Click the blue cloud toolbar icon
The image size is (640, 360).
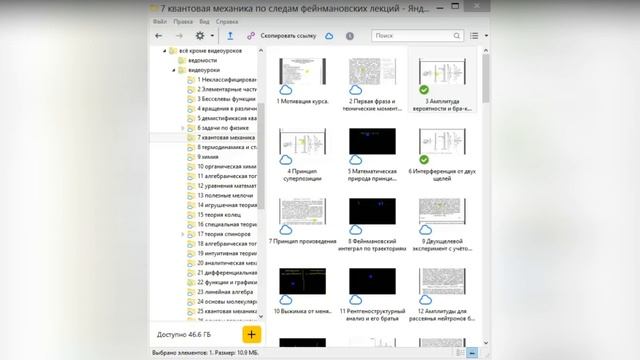(x=329, y=36)
